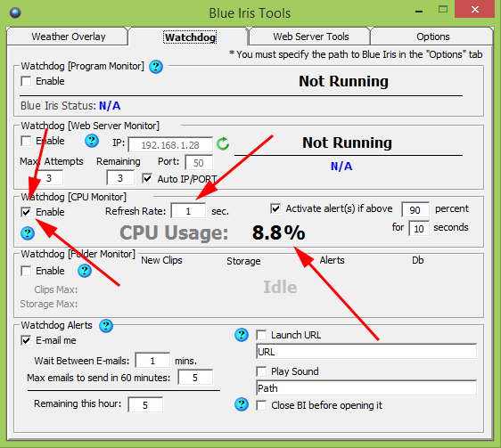Viewport: 501px width, 448px height.
Task: Click the Port number field
Action: [x=199, y=163]
